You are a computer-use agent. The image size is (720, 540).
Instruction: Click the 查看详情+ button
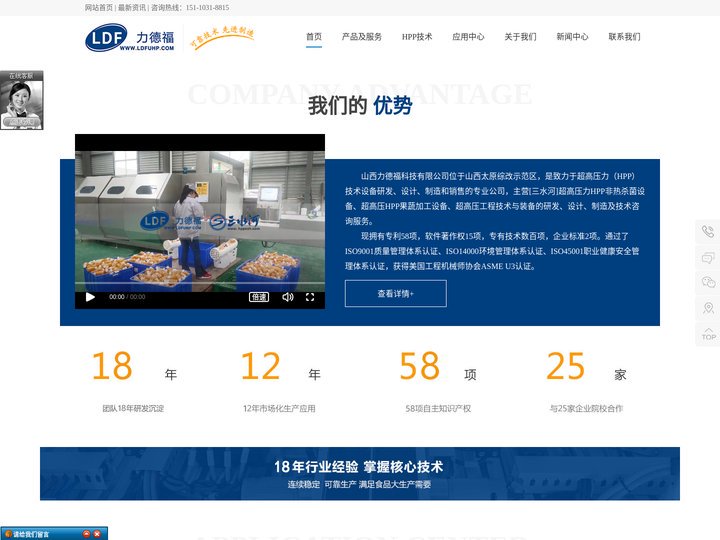point(395,293)
